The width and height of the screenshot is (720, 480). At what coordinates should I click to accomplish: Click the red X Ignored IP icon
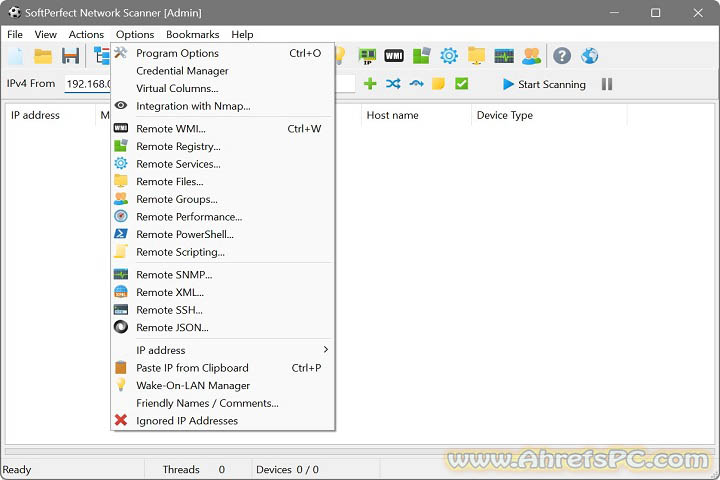[x=121, y=420]
